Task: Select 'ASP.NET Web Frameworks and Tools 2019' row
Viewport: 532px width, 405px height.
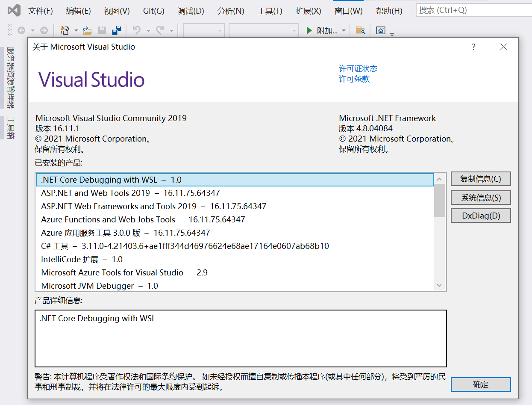Action: [x=235, y=206]
